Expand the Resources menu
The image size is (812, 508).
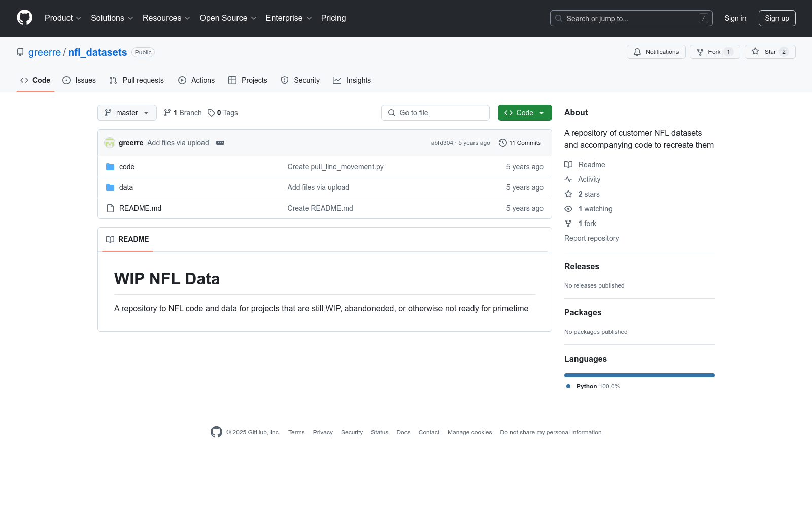click(166, 18)
